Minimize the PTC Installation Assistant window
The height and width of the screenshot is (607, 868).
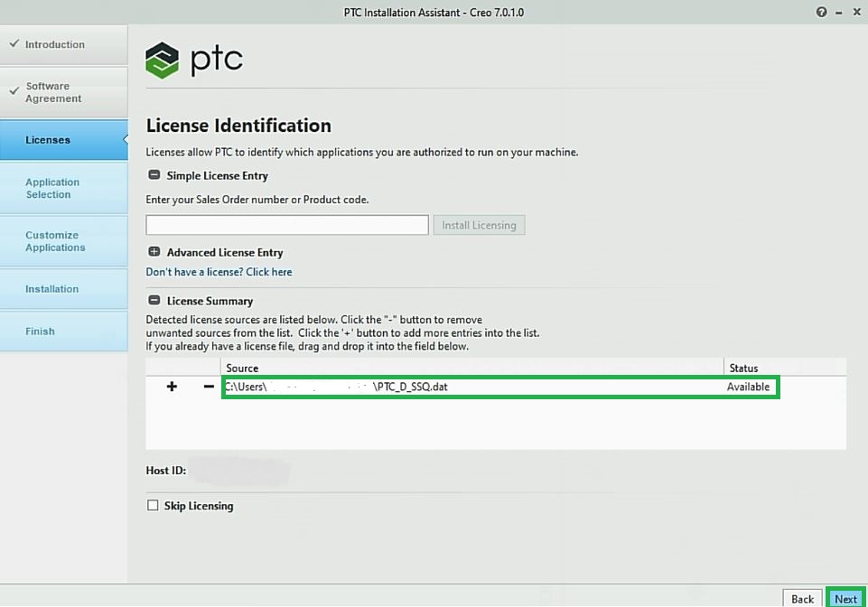tap(839, 12)
